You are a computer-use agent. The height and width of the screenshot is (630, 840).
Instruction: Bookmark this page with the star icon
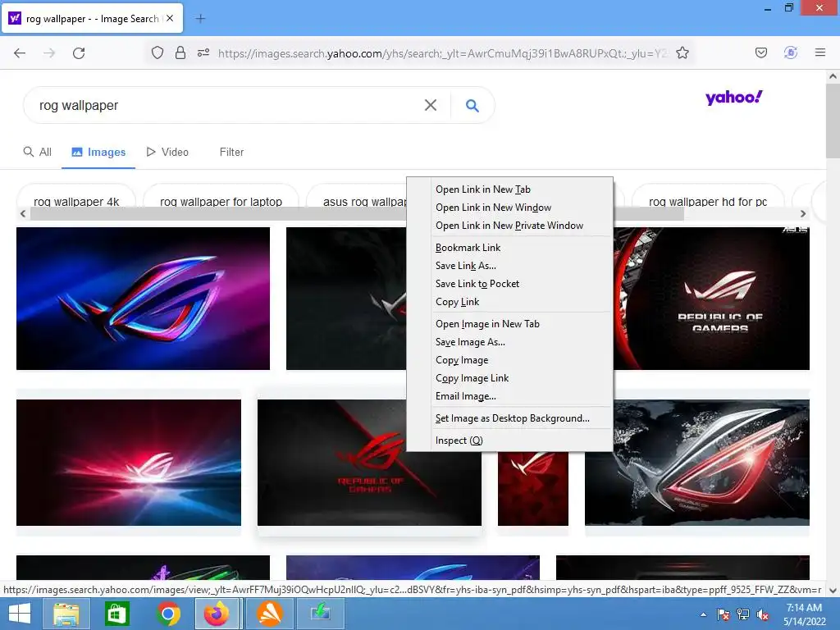(682, 52)
